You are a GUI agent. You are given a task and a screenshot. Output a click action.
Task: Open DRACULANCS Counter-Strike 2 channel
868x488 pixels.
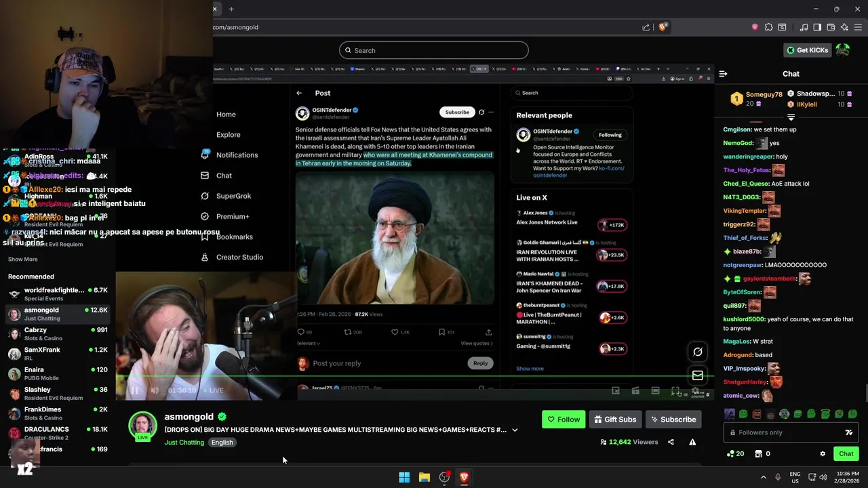58,433
